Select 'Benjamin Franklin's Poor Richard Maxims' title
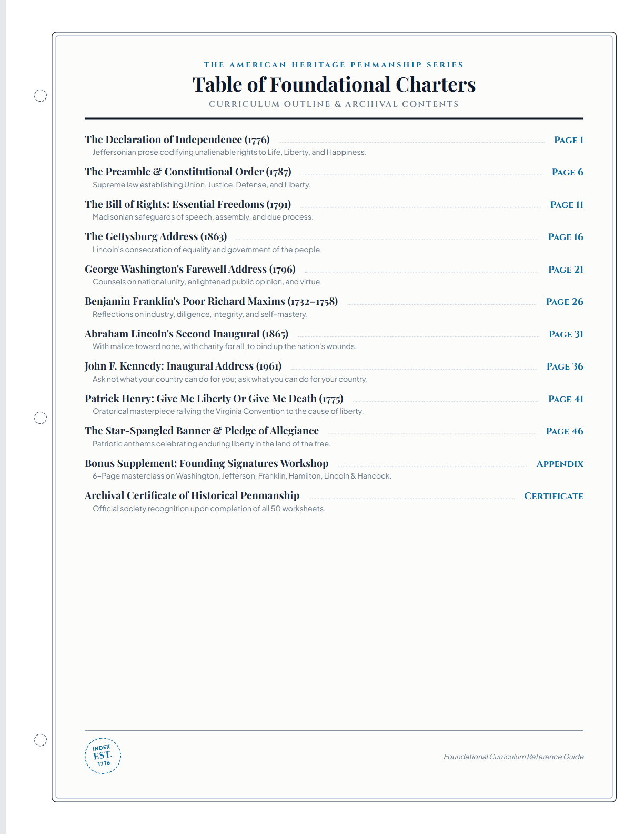 click(x=211, y=301)
